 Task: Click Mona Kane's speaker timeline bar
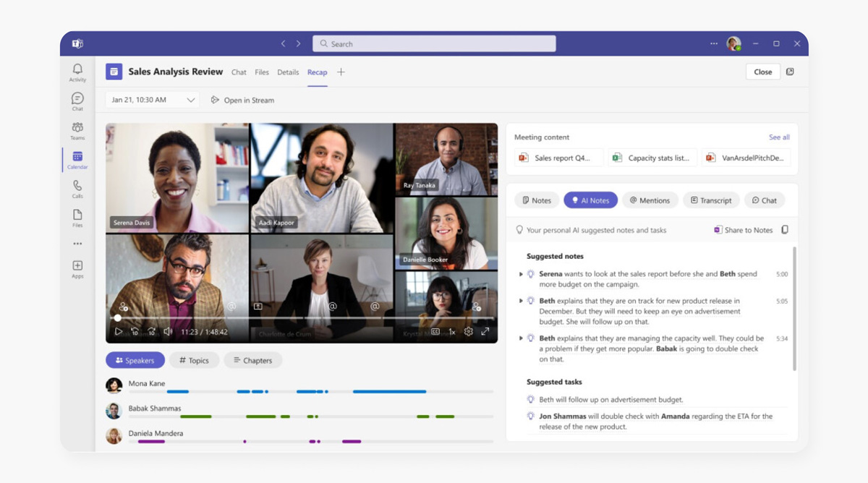tap(311, 392)
